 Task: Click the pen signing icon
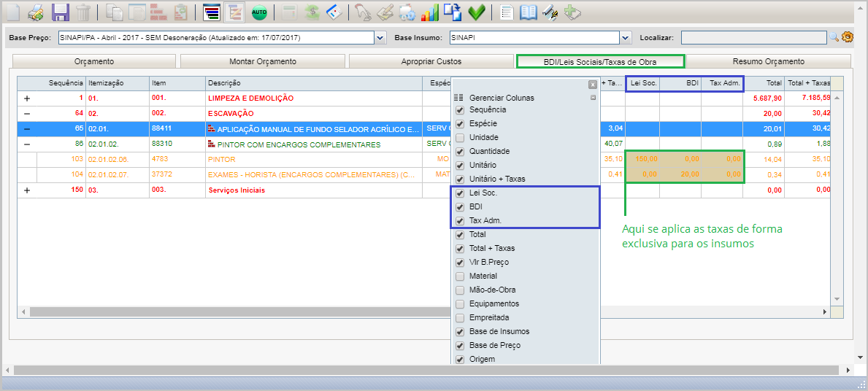pyautogui.click(x=550, y=12)
